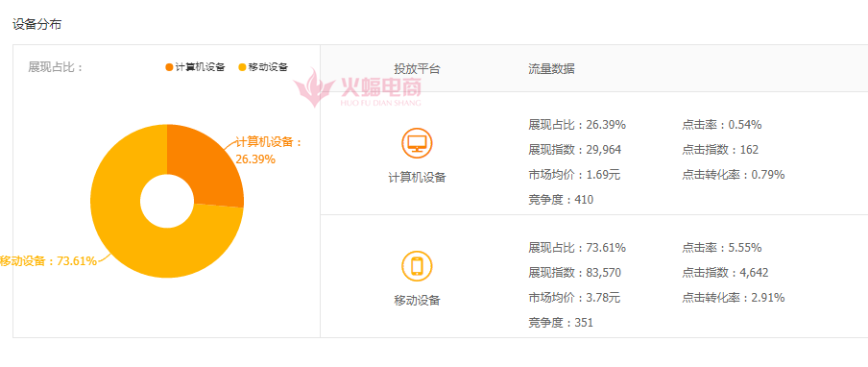The image size is (868, 367).
Task: Click computer 竞争度：410 value
Action: tap(561, 200)
